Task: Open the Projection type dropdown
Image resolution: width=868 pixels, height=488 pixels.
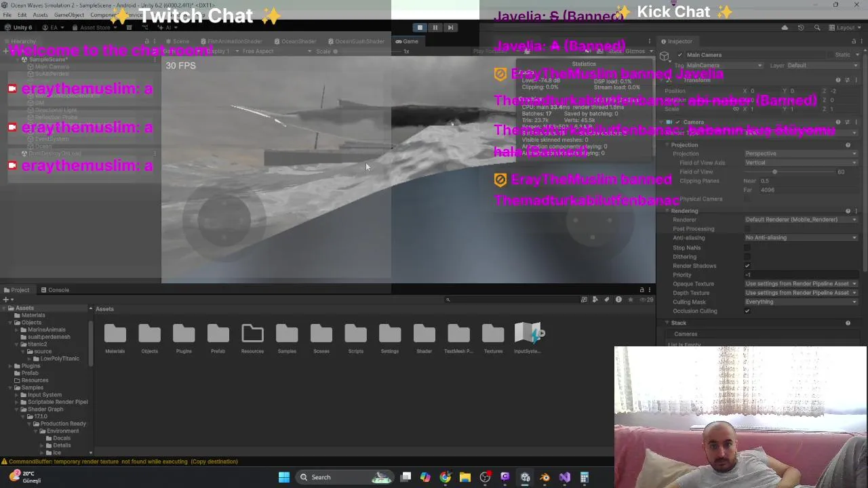Action: tap(800, 154)
